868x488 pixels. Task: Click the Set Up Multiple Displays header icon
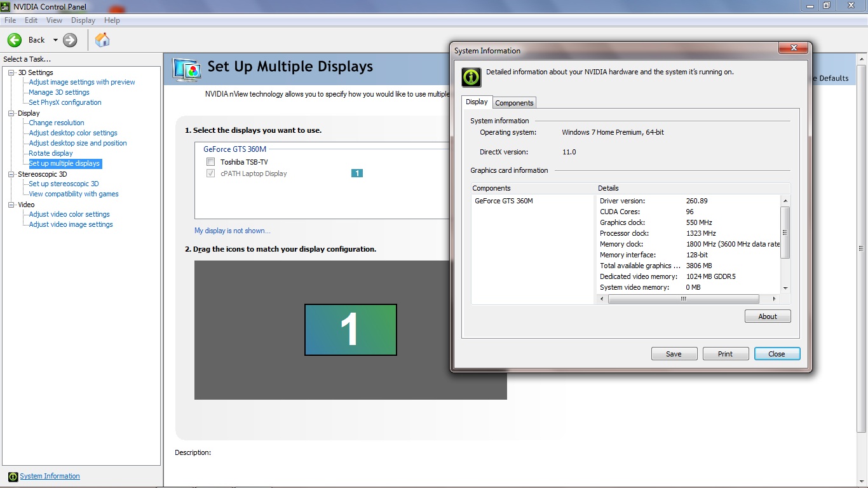[x=187, y=69]
